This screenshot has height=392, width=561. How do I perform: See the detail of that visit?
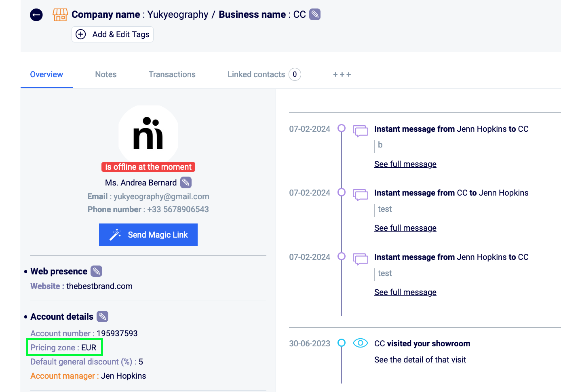pyautogui.click(x=420, y=360)
